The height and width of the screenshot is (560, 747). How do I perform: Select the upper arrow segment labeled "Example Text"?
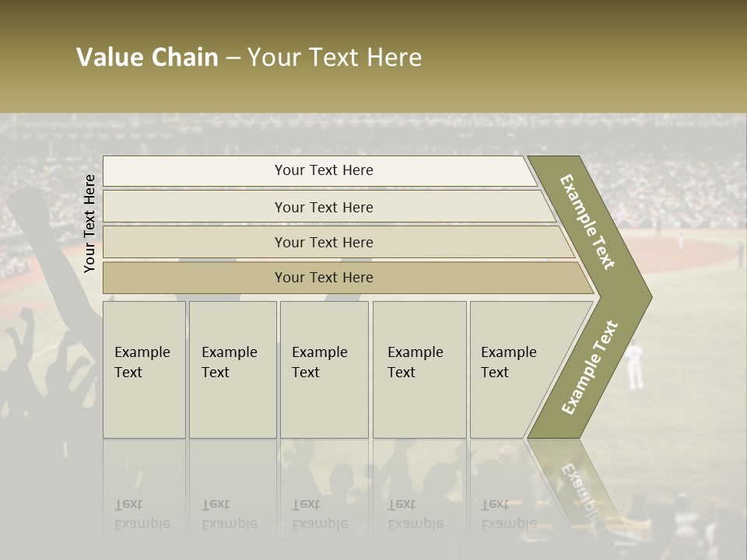590,222
